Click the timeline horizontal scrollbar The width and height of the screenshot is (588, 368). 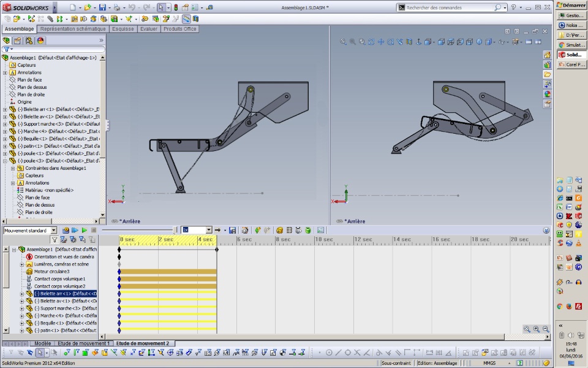point(305,337)
